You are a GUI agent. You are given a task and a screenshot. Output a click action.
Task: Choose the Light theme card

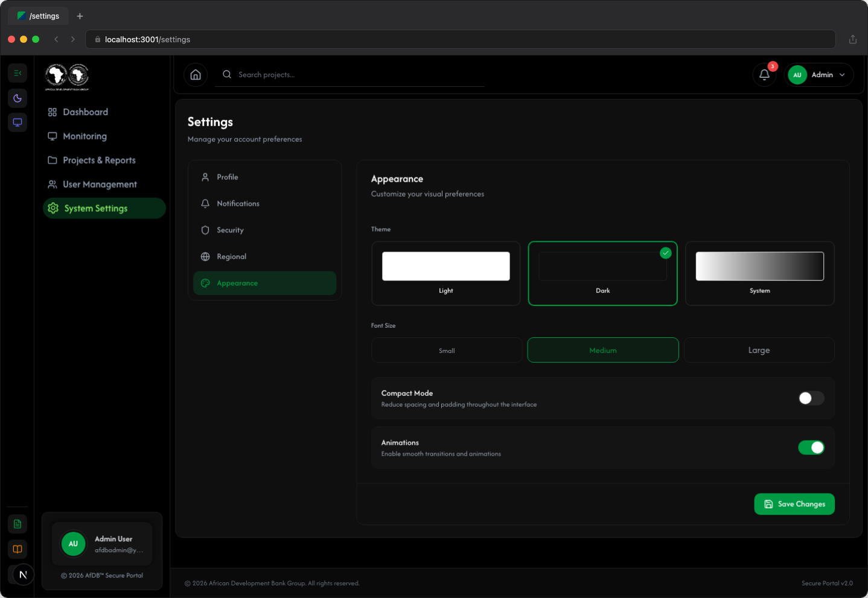pos(446,273)
